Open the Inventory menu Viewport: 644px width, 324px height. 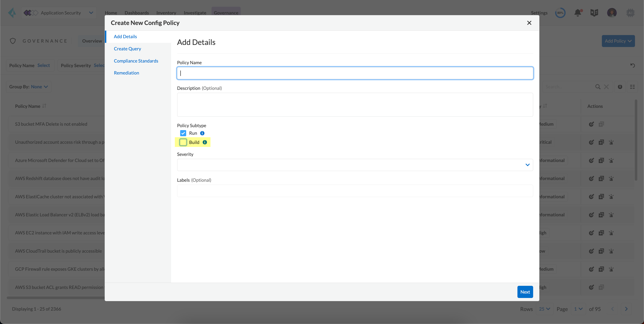[x=166, y=13]
